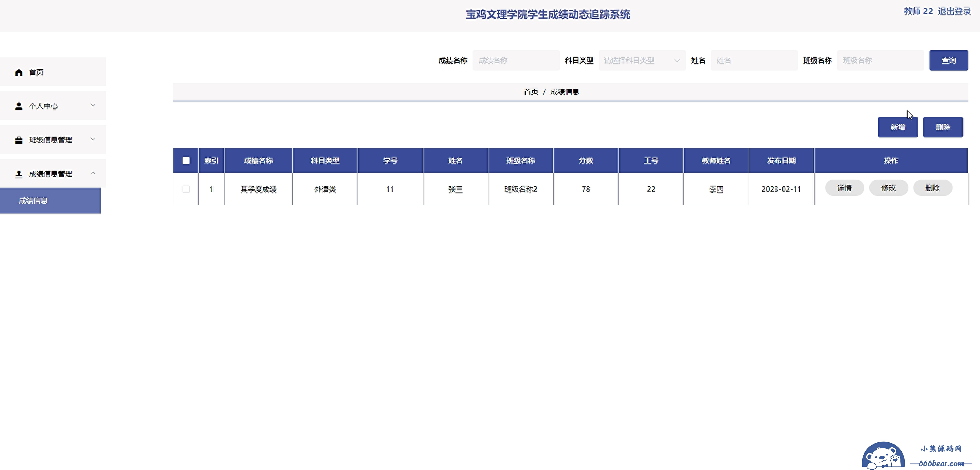Open the 个人中心 sidebar menu

[x=53, y=106]
